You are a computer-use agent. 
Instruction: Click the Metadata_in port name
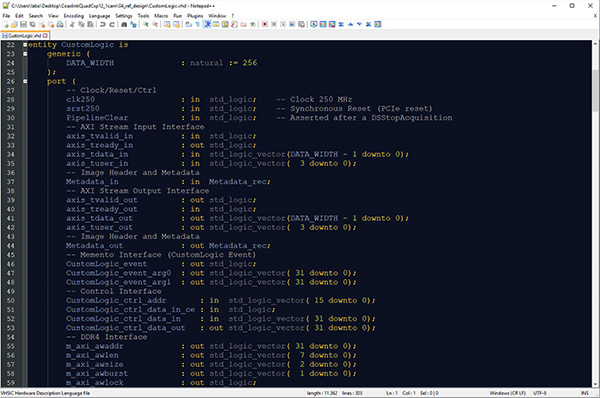92,182
